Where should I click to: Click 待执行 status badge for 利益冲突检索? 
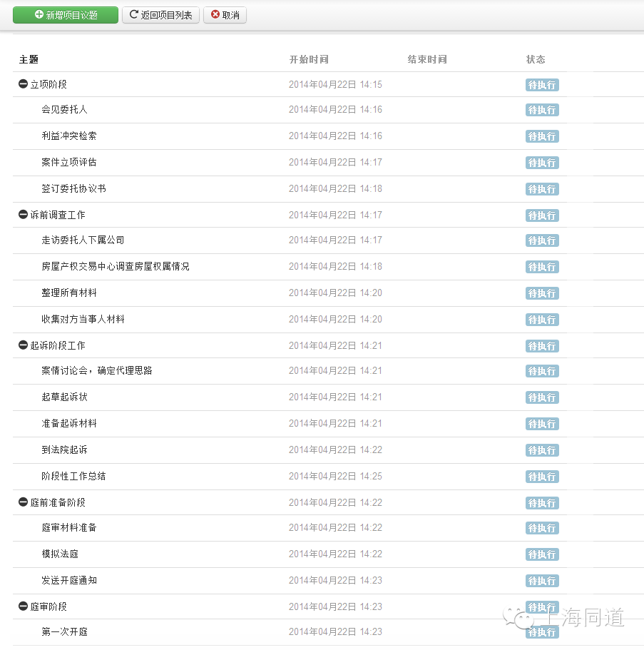point(542,136)
